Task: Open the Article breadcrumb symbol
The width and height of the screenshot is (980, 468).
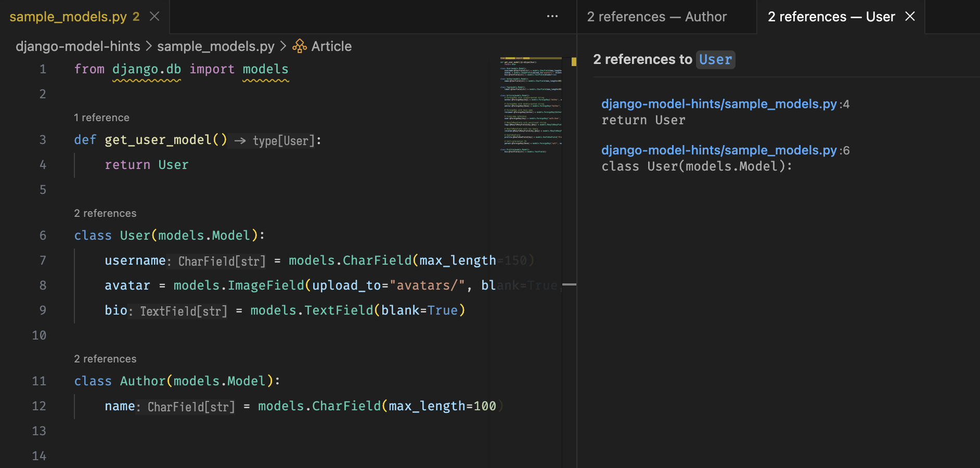Action: (331, 46)
